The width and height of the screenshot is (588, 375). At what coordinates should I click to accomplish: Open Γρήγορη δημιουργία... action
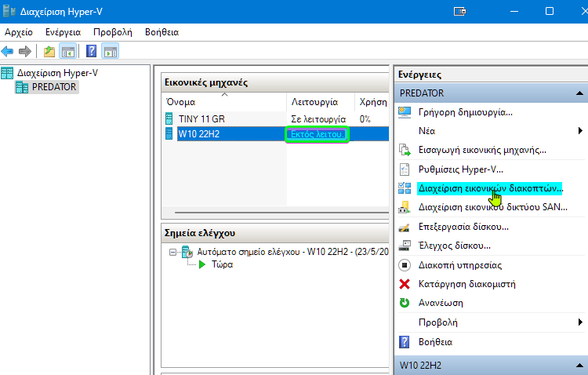tap(466, 112)
